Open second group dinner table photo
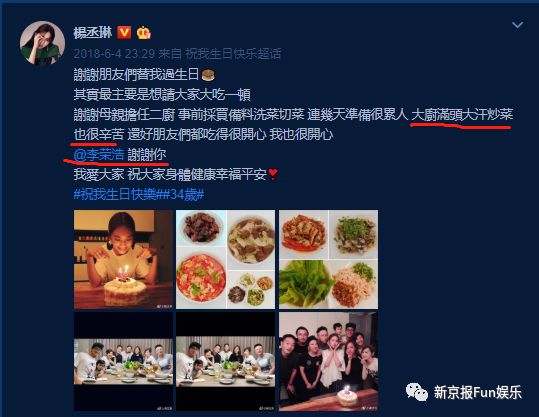The width and height of the screenshot is (539, 417). [226, 361]
